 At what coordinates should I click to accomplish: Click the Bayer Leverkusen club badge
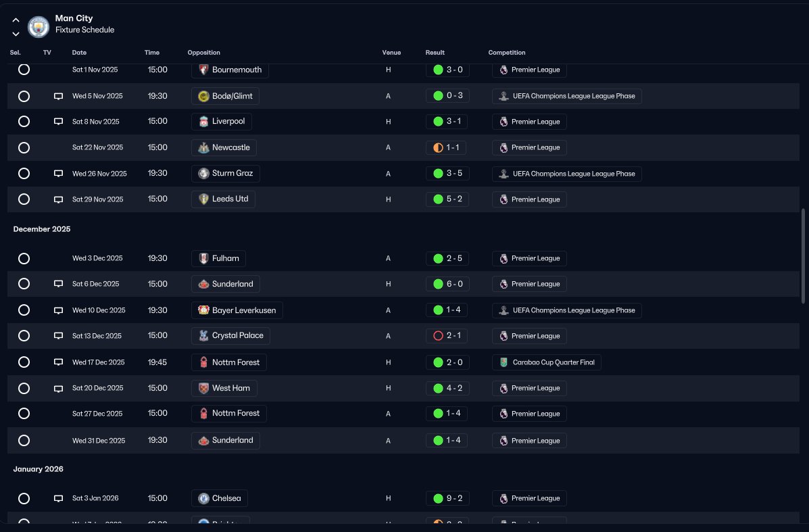point(203,310)
